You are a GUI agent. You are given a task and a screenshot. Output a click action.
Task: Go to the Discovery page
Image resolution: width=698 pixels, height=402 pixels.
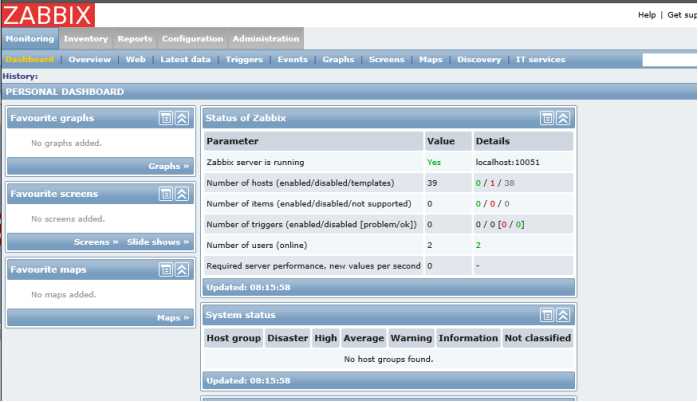pos(479,60)
